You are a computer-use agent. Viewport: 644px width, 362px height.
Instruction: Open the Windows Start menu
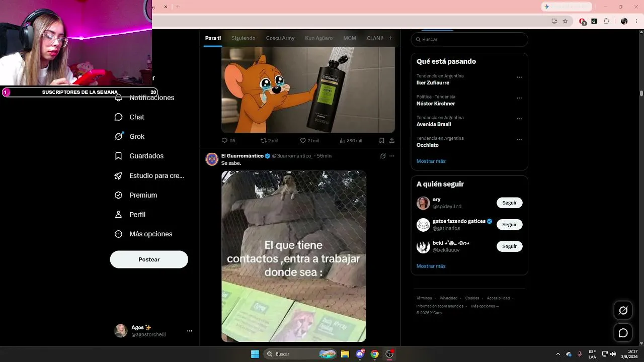[255, 354]
